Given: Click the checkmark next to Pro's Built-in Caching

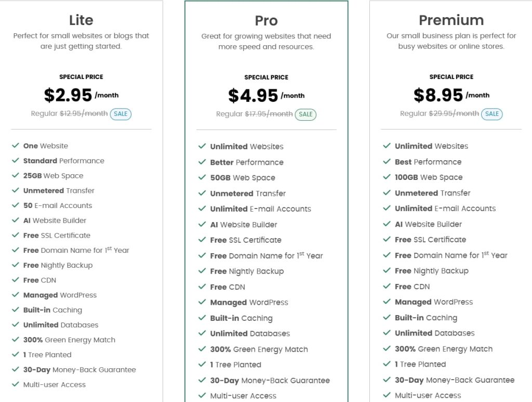Looking at the screenshot, I should click(x=202, y=318).
